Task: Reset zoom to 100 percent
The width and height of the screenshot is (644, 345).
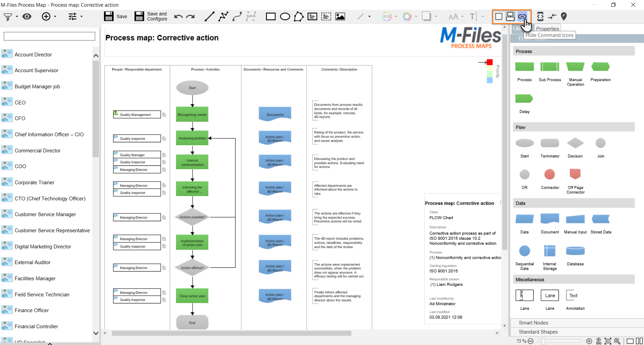Action: [599, 341]
